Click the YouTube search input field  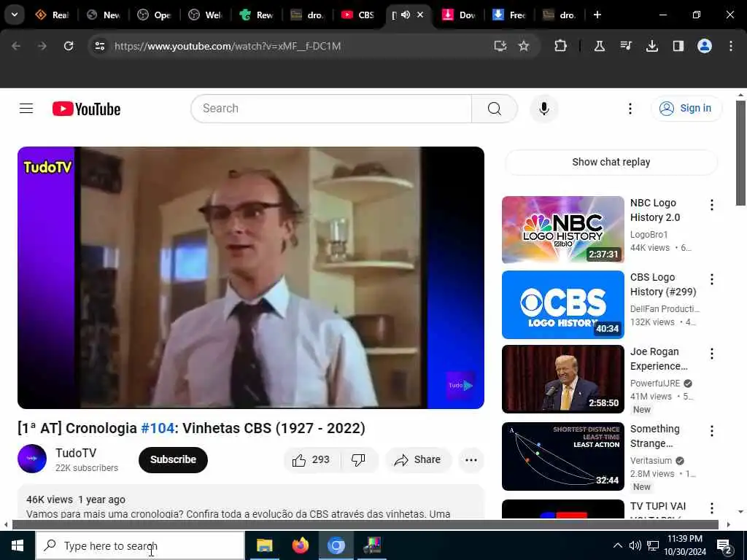(x=331, y=109)
